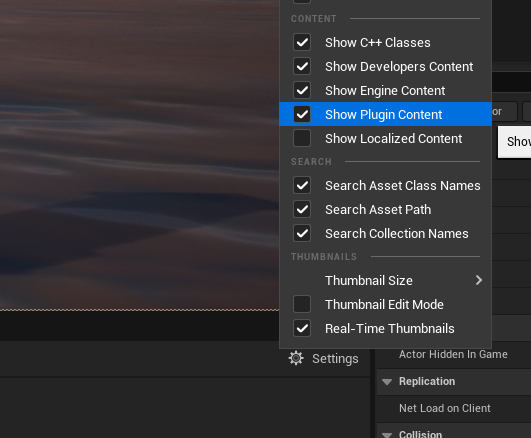Click the Settings gear icon
531x438 pixels.
click(296, 358)
